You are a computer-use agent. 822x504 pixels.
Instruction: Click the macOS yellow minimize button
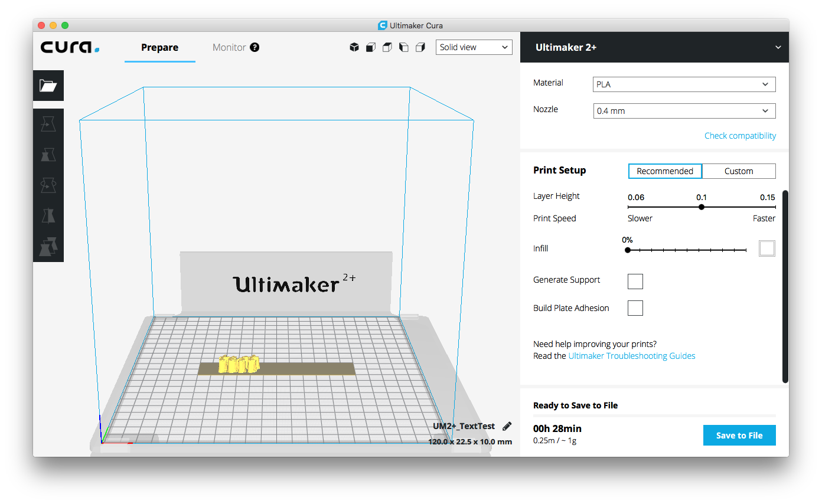click(x=53, y=25)
